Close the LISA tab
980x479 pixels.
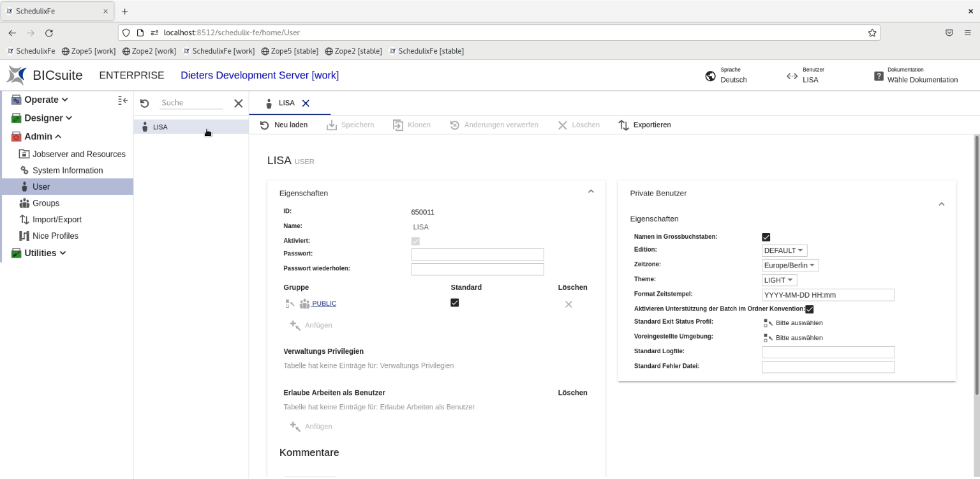[x=306, y=103]
